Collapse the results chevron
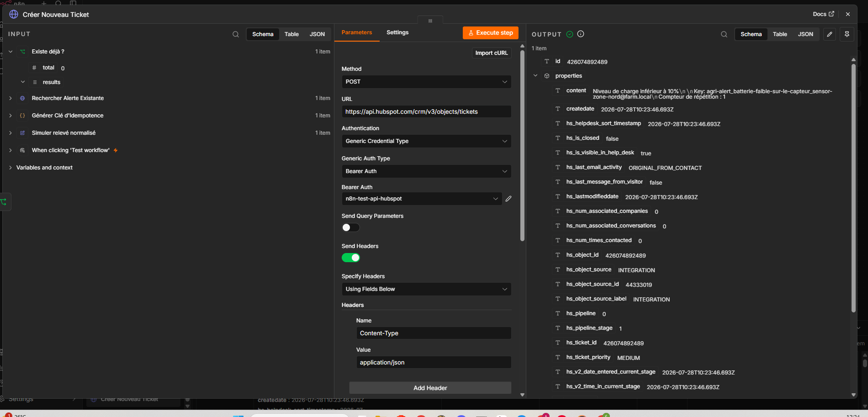 23,82
